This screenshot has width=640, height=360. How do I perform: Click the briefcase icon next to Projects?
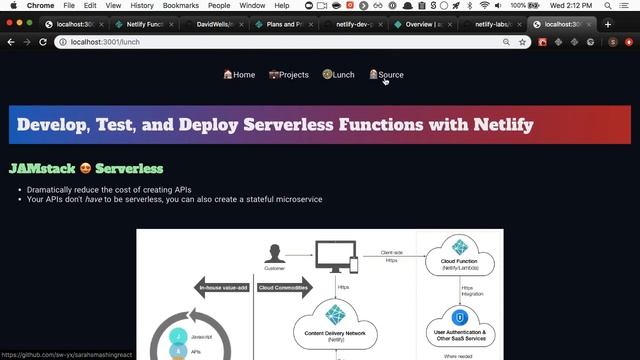(x=273, y=74)
